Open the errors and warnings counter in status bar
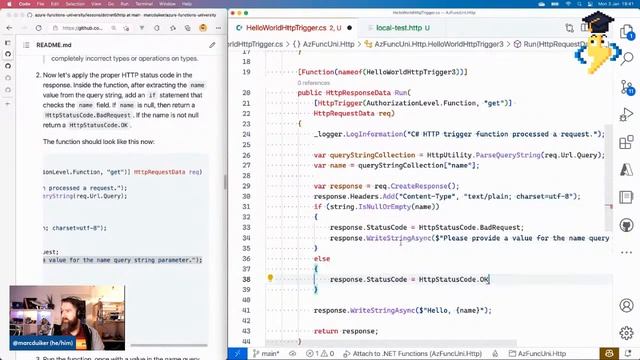Viewport: 640px width, 360px height. 320,353
